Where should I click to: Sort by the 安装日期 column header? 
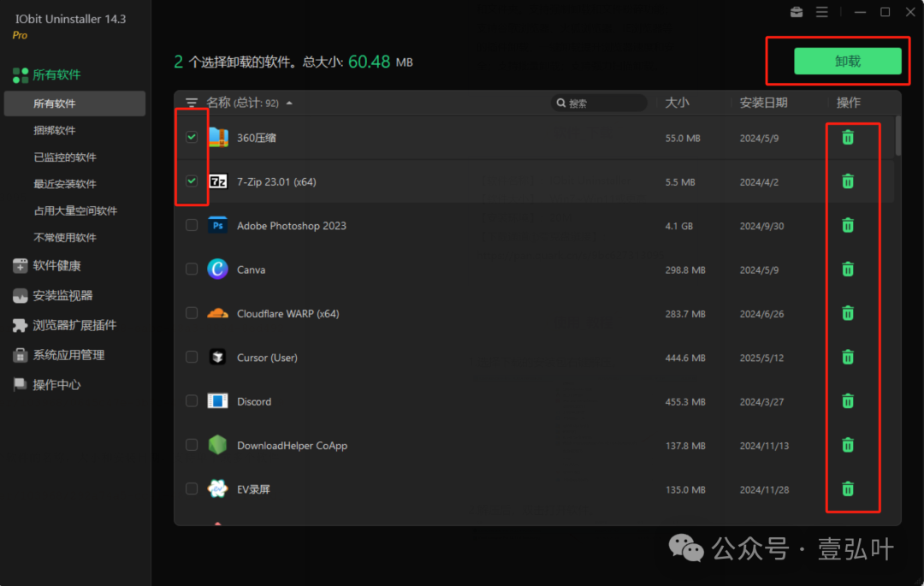click(x=764, y=103)
